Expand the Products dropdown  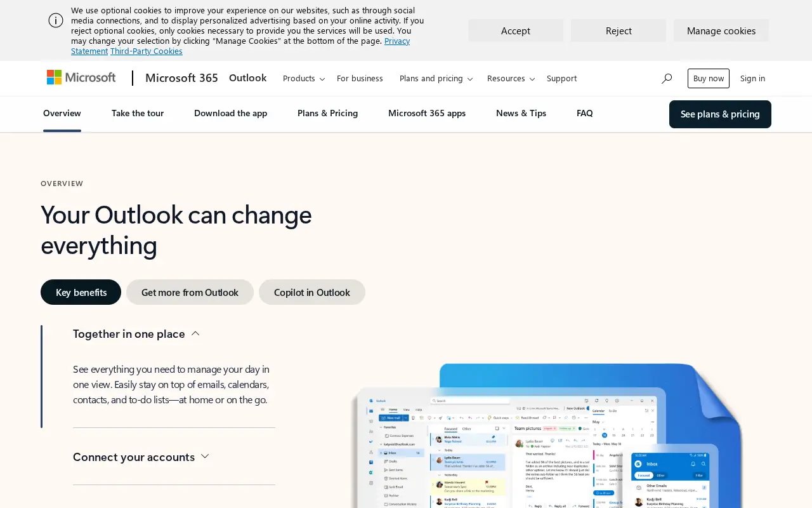click(x=304, y=78)
